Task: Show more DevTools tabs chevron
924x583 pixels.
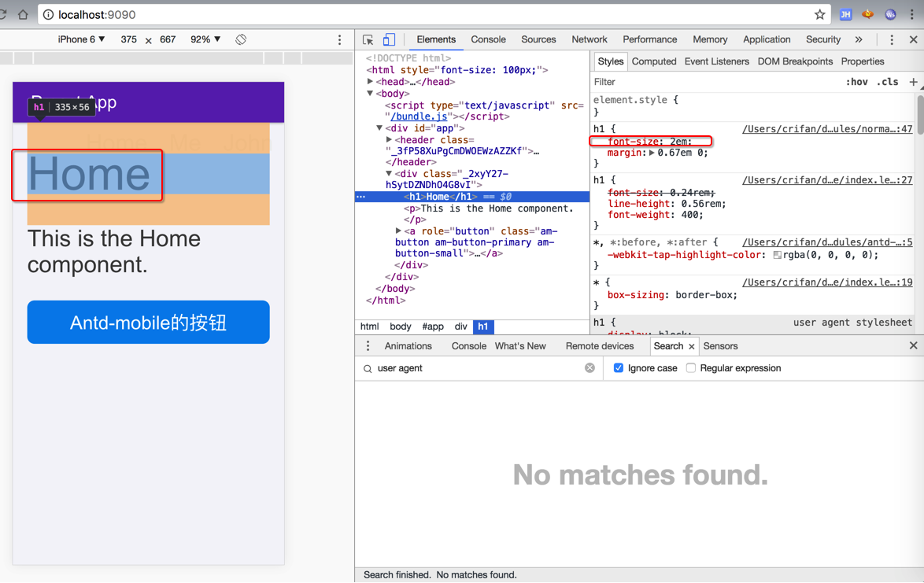Action: point(859,39)
